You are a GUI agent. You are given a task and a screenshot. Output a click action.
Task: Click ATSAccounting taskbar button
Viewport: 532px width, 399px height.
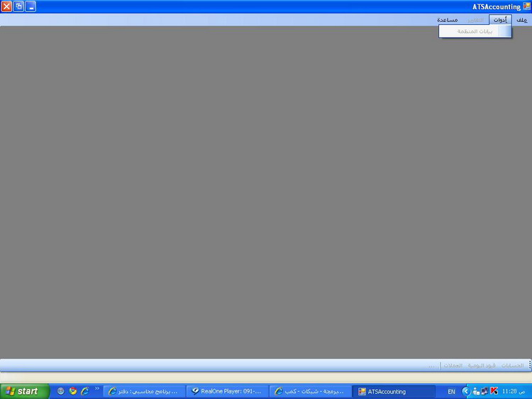[394, 391]
